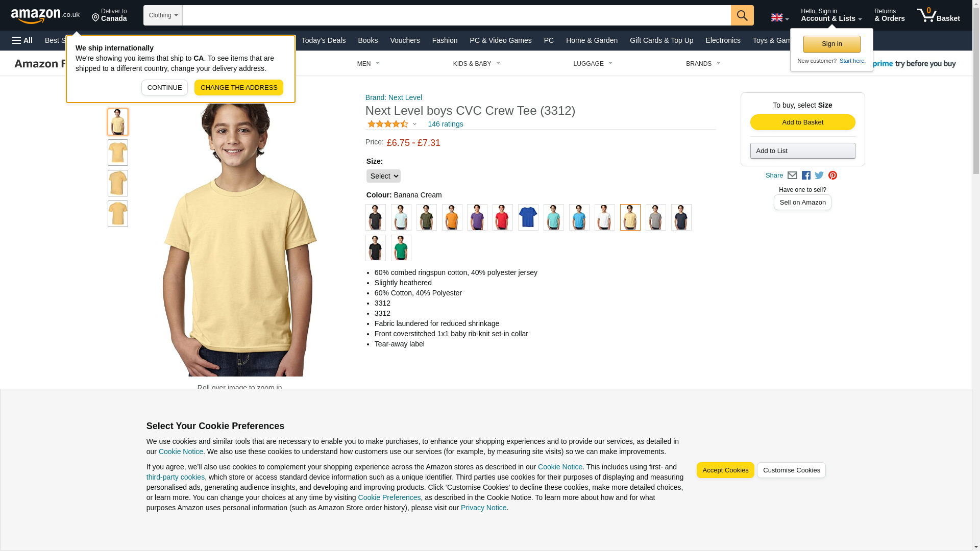980x551 pixels.
Task: Open the language flag selector
Action: pos(779,17)
